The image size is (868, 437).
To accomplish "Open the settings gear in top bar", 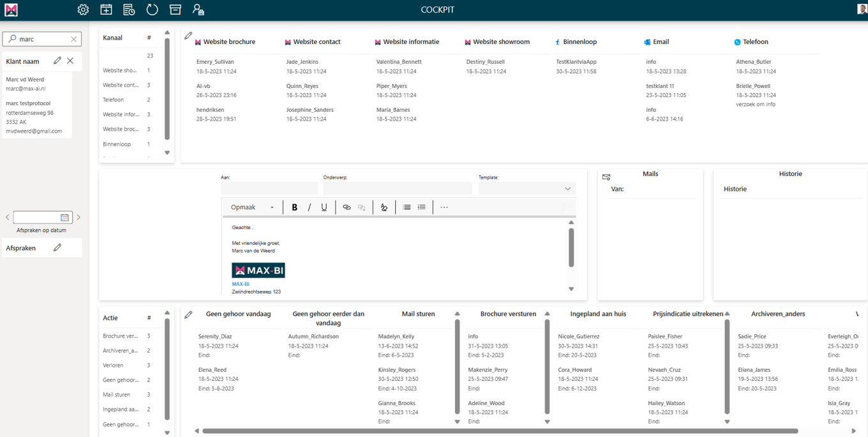I will 83,10.
